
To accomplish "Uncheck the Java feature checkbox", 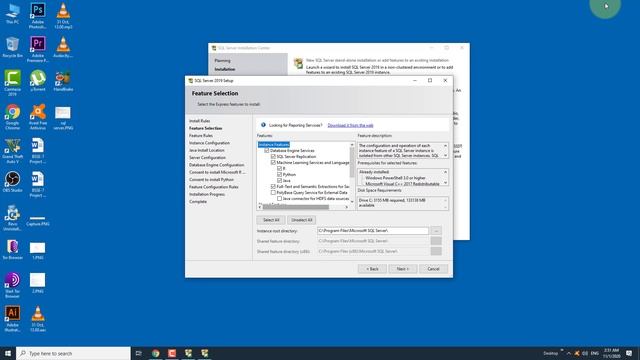I will (280, 180).
